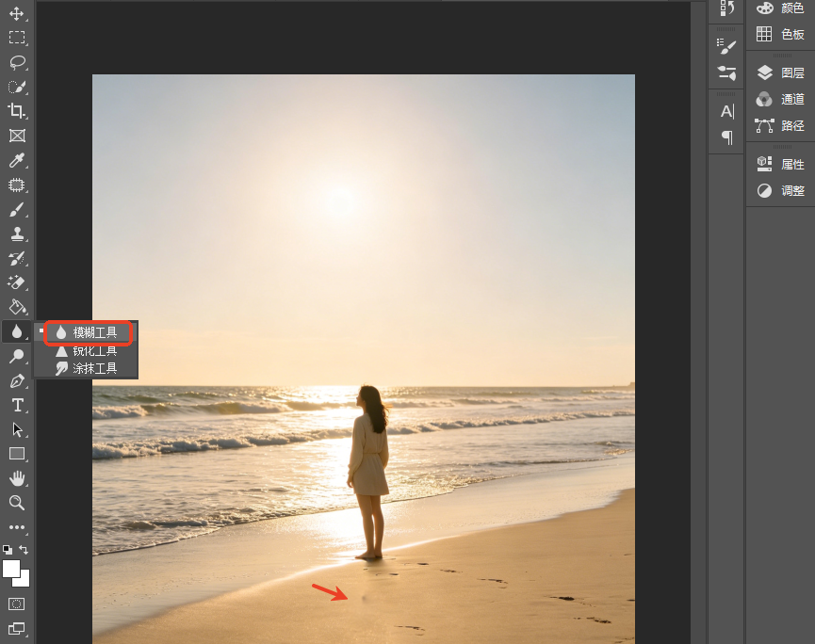Select the Lasso tool

[17, 62]
